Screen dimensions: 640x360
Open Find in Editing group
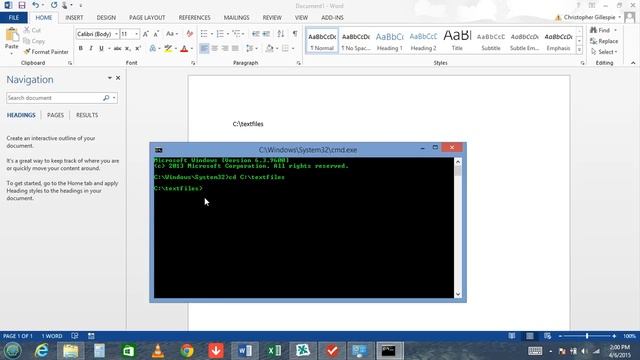(600, 30)
